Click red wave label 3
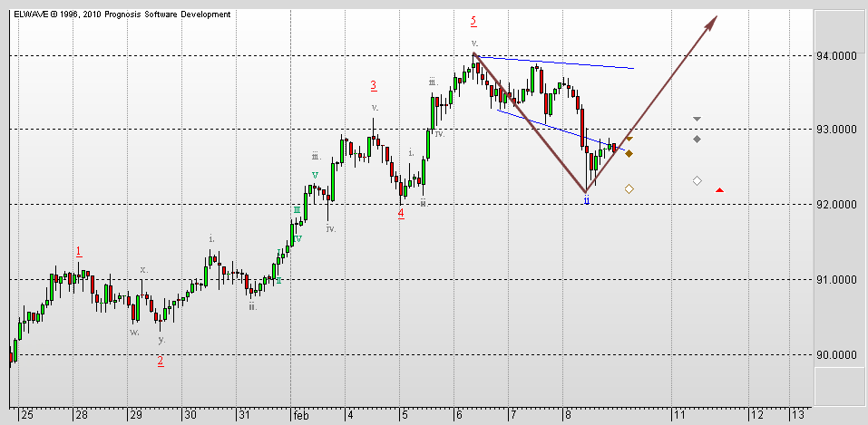This screenshot has height=425, width=868. (374, 86)
